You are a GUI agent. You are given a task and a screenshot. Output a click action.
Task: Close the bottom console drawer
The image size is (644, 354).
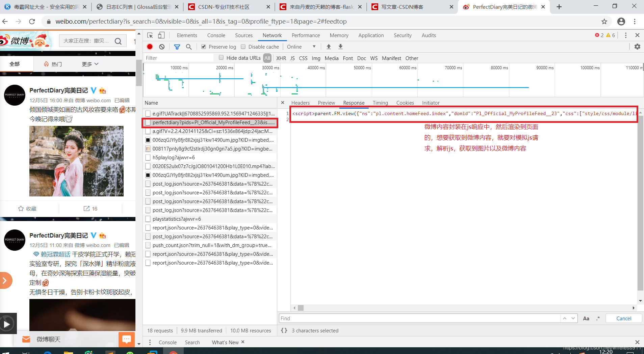(x=637, y=342)
